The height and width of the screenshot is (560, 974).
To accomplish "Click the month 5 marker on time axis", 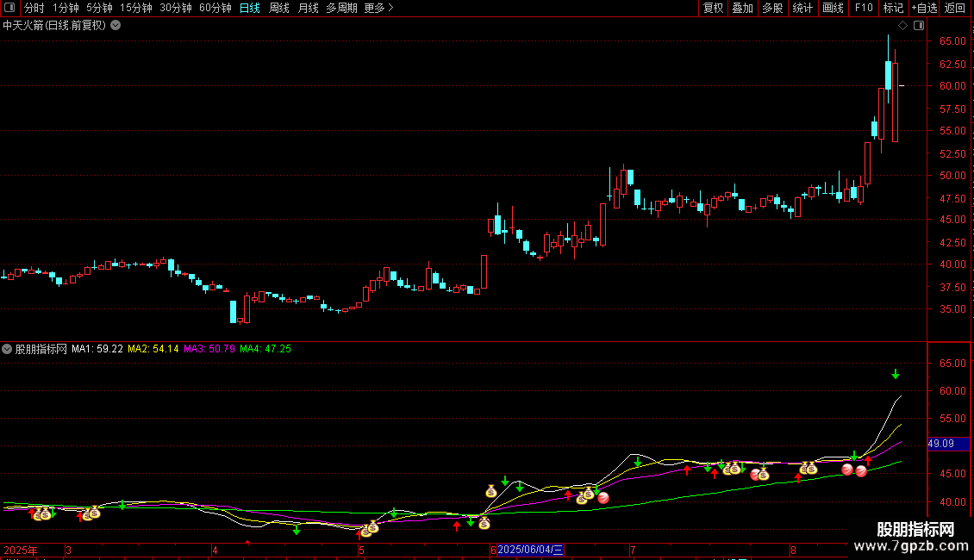I will (x=361, y=550).
